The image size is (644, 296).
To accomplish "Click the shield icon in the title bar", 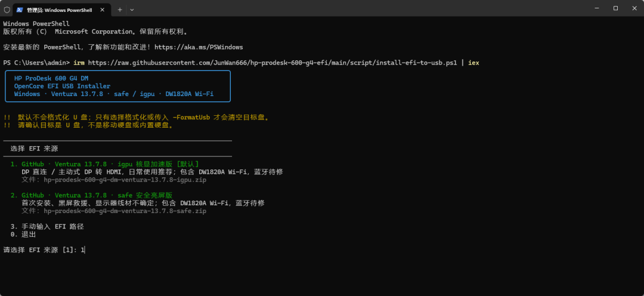I will pyautogui.click(x=7, y=10).
